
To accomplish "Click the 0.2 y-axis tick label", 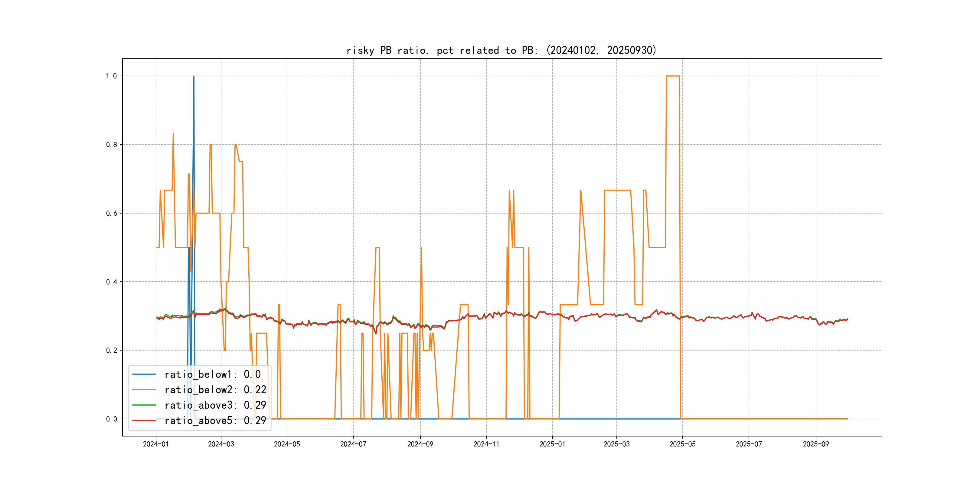I will [111, 350].
